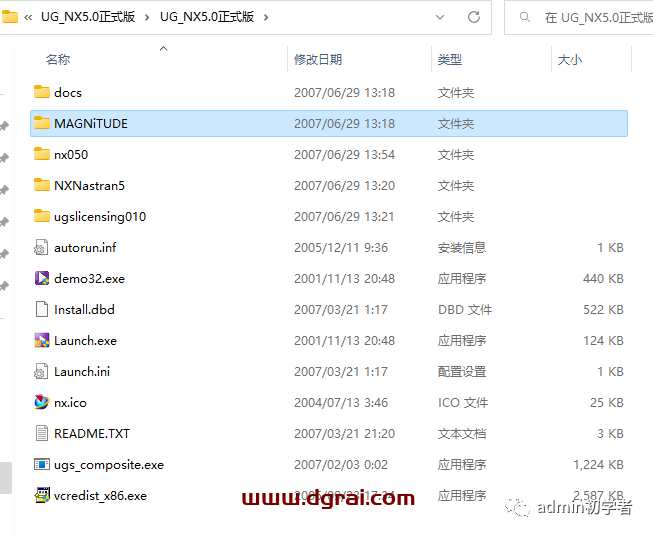Click the 安装信息 type cell
This screenshot has width=653, height=535.
[462, 248]
